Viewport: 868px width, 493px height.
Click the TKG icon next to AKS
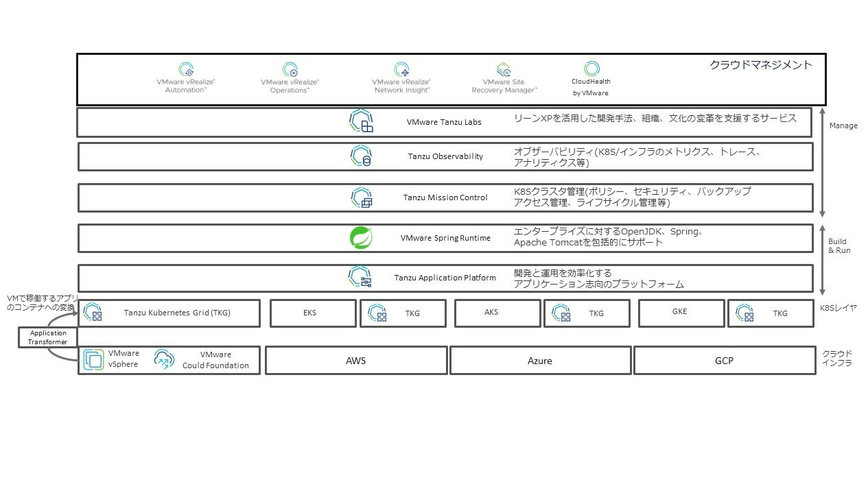click(x=561, y=313)
